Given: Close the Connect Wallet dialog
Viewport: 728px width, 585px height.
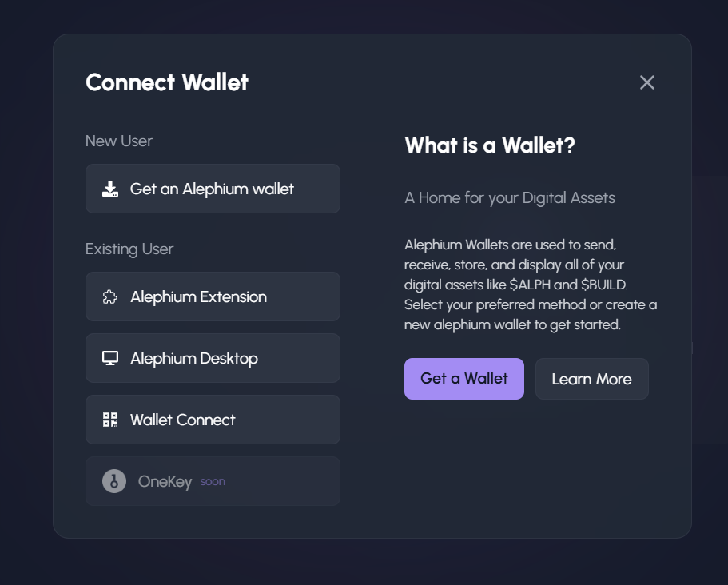Looking at the screenshot, I should point(647,82).
